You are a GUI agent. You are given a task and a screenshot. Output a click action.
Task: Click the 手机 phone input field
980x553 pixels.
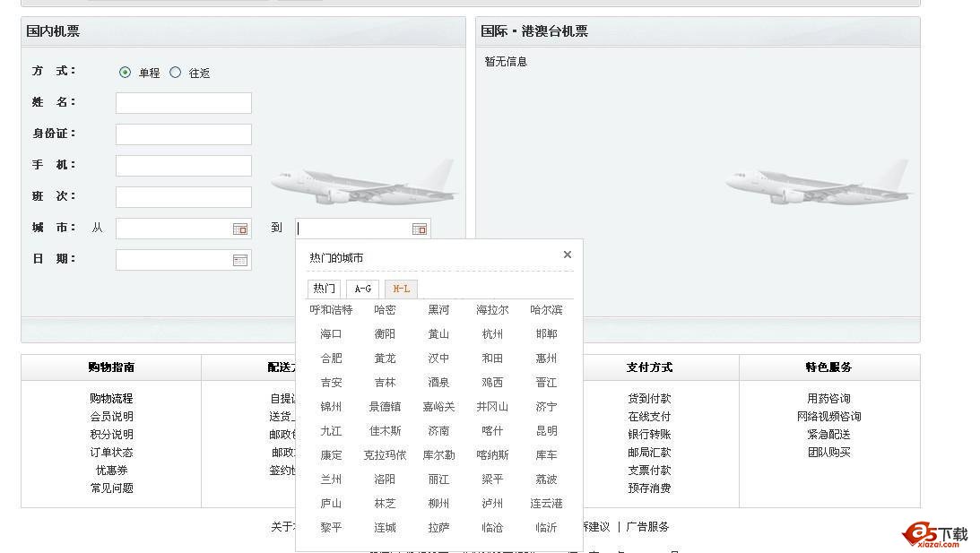[184, 166]
